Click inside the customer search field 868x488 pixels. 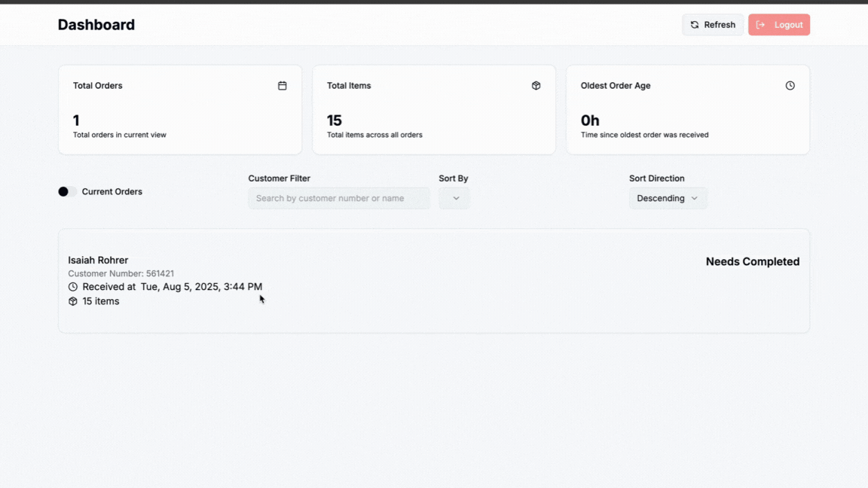339,198
